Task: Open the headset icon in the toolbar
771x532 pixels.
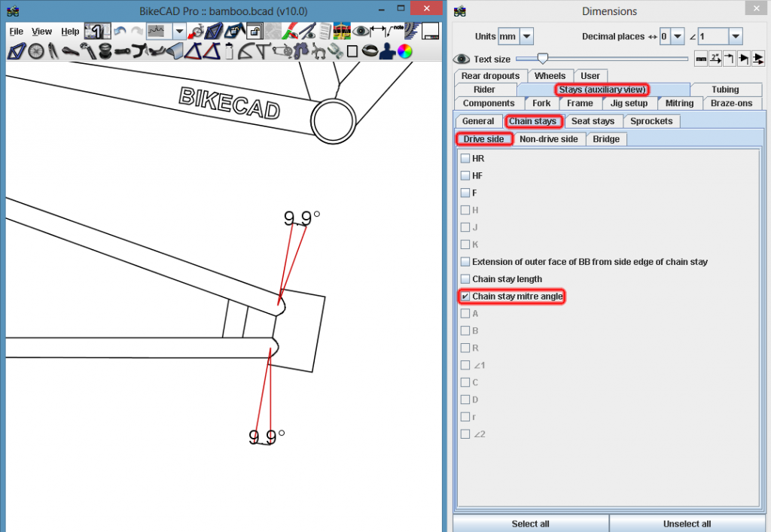Action: point(105,51)
